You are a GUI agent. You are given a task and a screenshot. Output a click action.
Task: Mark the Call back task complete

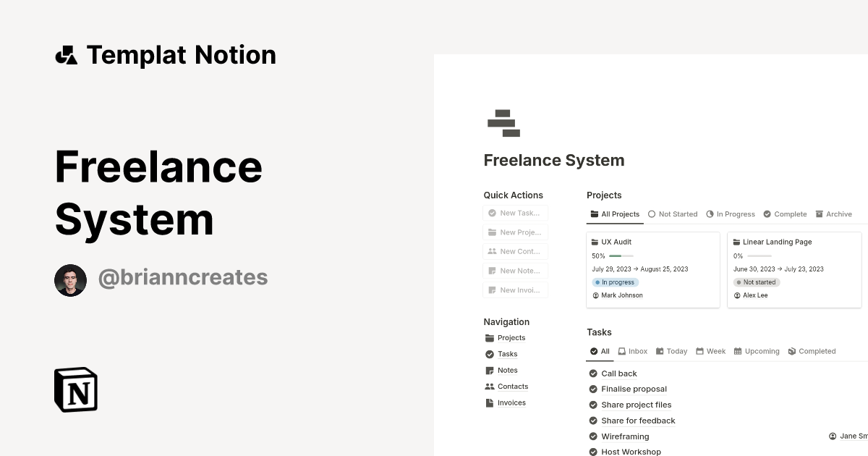592,373
